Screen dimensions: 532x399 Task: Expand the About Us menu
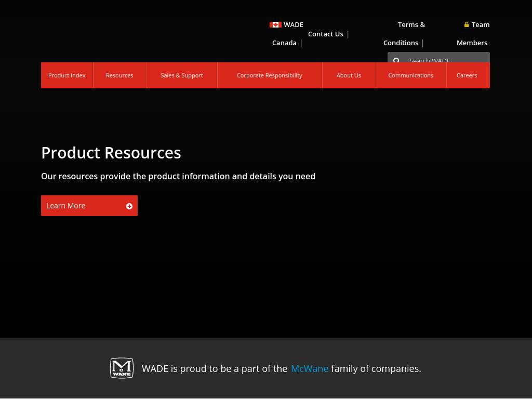point(349,75)
